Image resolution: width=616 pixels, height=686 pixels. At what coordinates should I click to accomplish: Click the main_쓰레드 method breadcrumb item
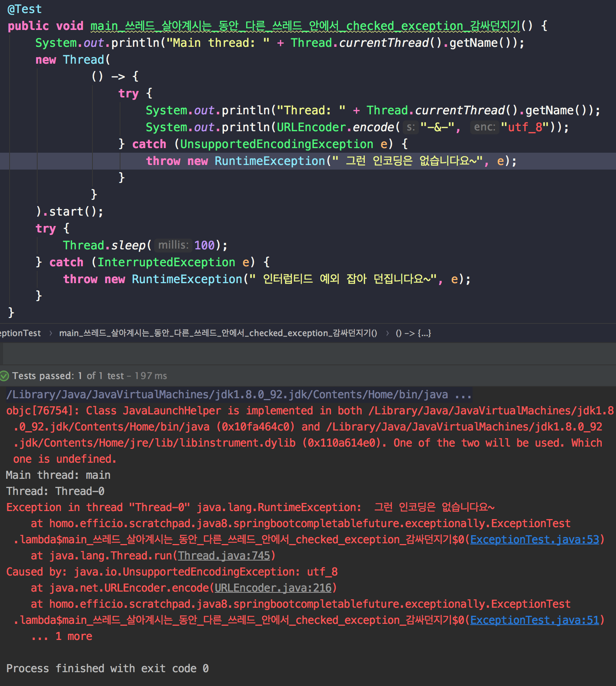218,333
